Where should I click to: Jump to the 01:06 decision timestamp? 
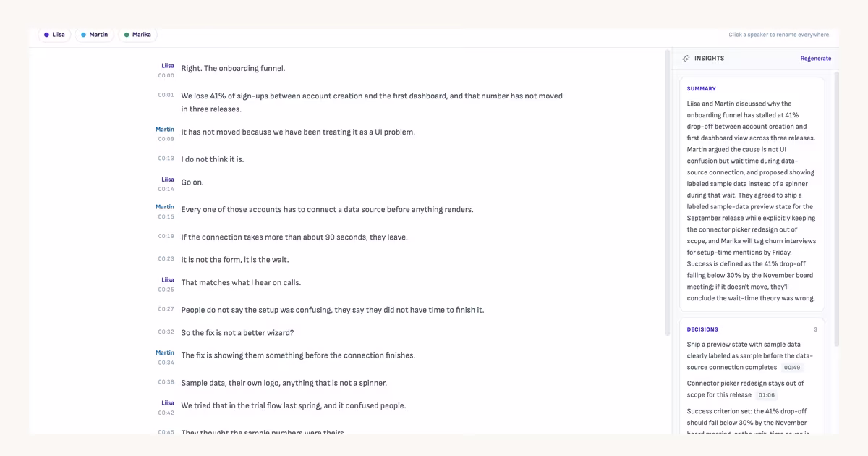pos(766,395)
